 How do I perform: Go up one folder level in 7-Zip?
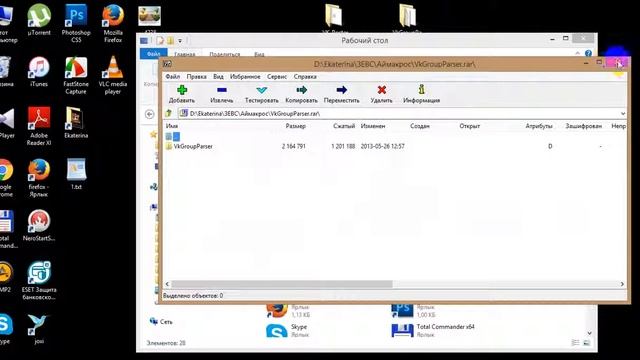(x=169, y=113)
